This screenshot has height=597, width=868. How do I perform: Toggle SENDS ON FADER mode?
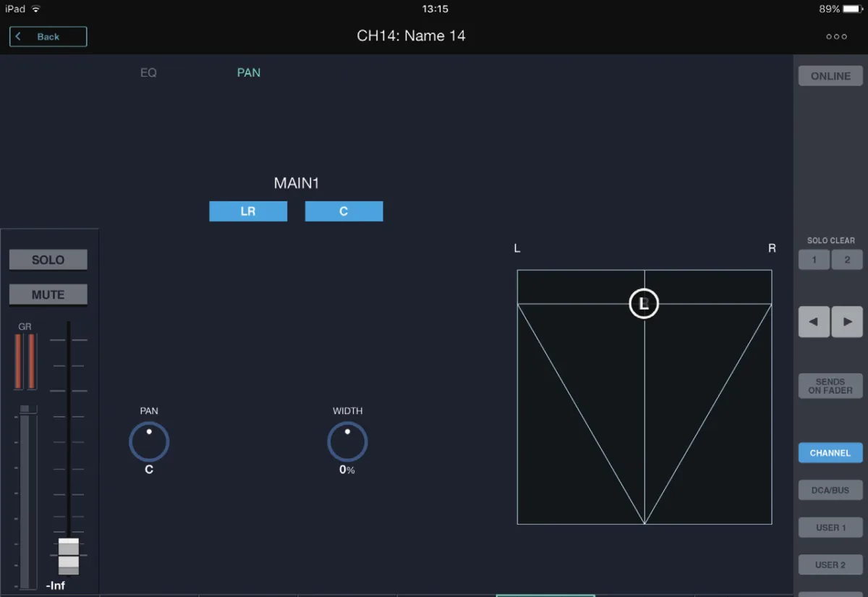[x=830, y=386]
